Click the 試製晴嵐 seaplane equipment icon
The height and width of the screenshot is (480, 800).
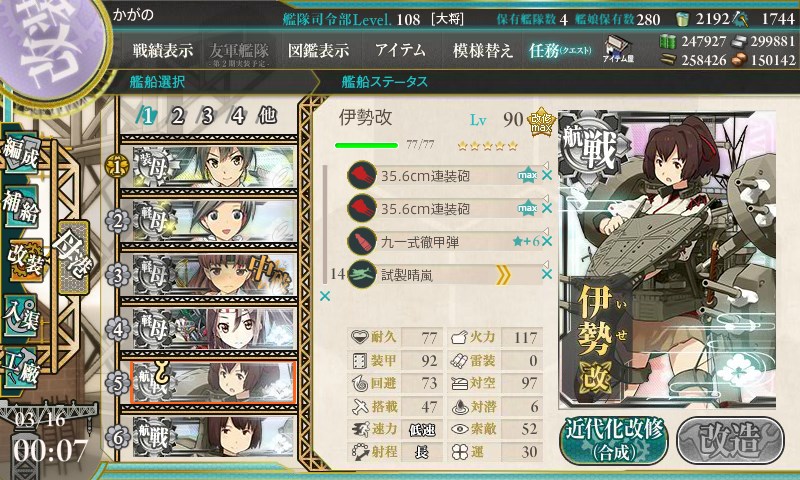[x=362, y=274]
